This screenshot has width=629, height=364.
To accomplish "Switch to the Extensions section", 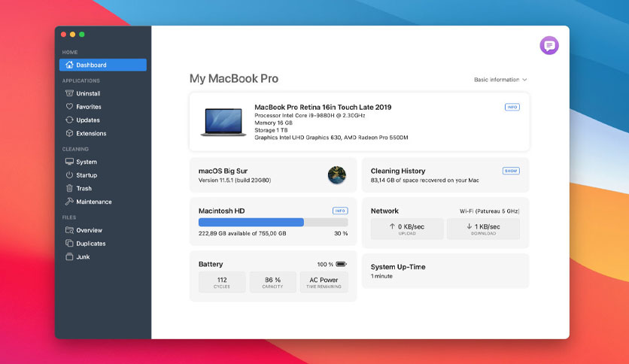I will 91,133.
